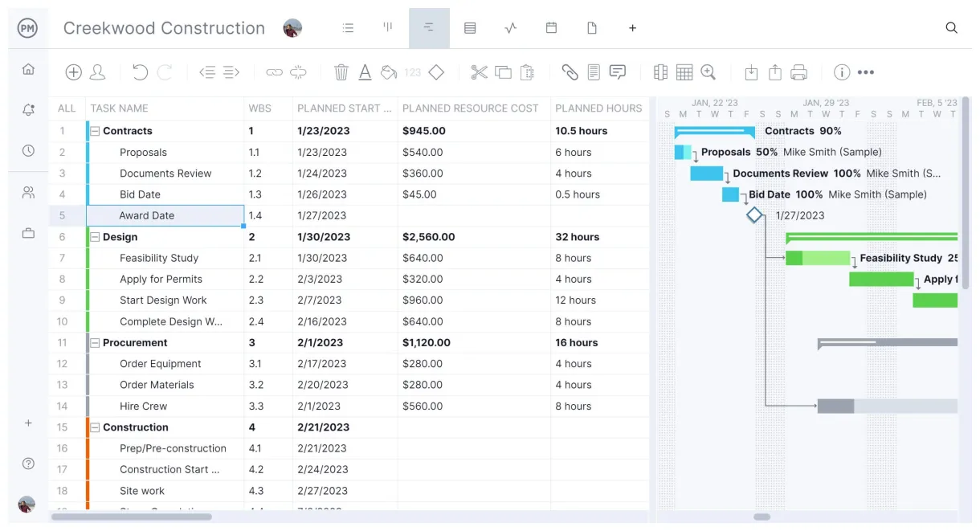
Task: Collapse the Design task group
Action: point(96,237)
